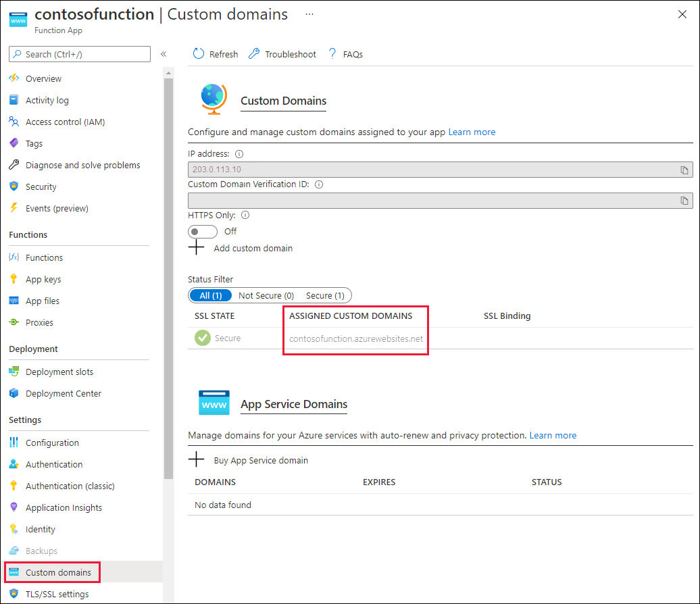Click inside the Search (Ctrl+/) field

(x=79, y=54)
